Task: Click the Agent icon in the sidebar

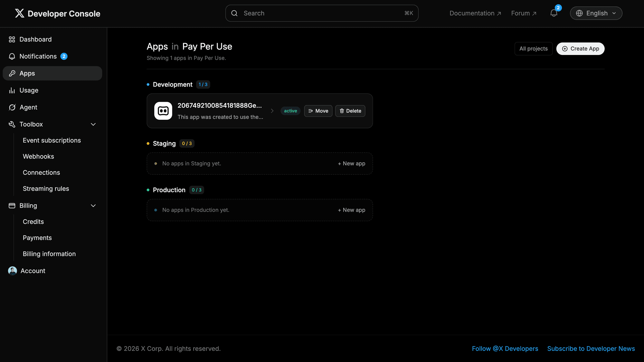Action: [x=12, y=107]
